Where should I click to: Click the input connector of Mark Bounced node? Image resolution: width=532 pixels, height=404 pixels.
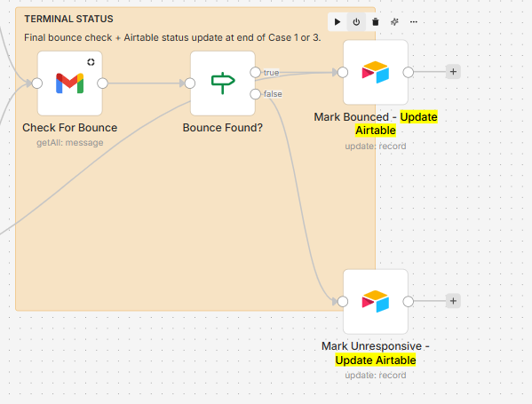click(343, 72)
